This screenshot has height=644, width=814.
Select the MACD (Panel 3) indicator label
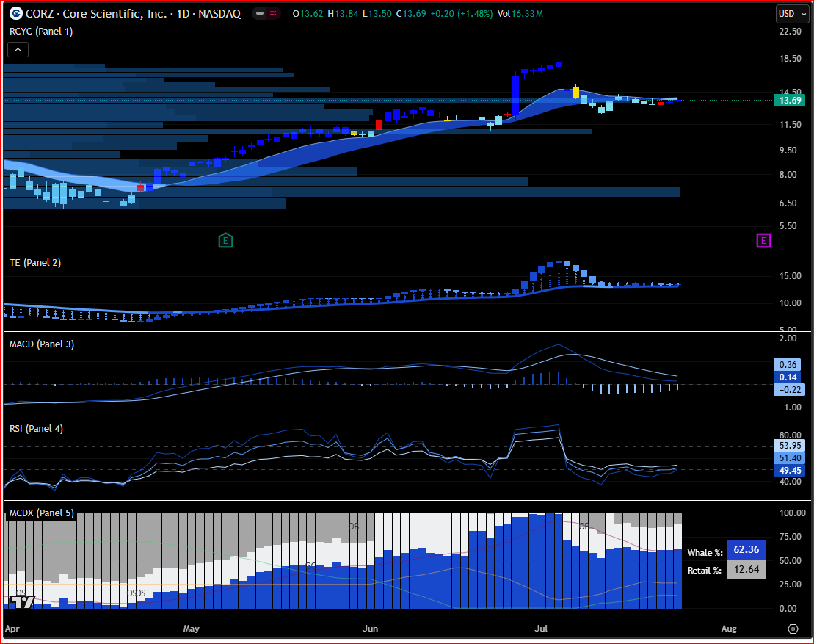pos(42,344)
